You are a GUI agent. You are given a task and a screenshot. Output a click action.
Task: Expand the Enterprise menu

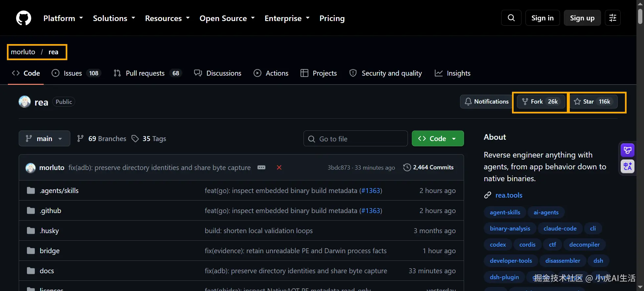pos(287,18)
